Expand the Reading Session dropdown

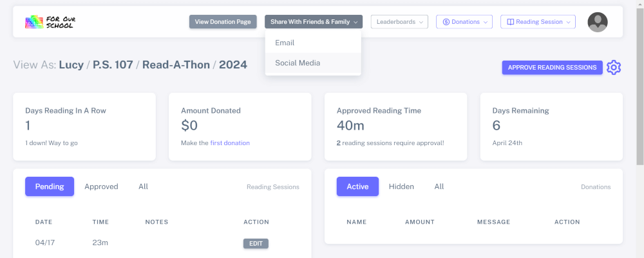(x=538, y=22)
